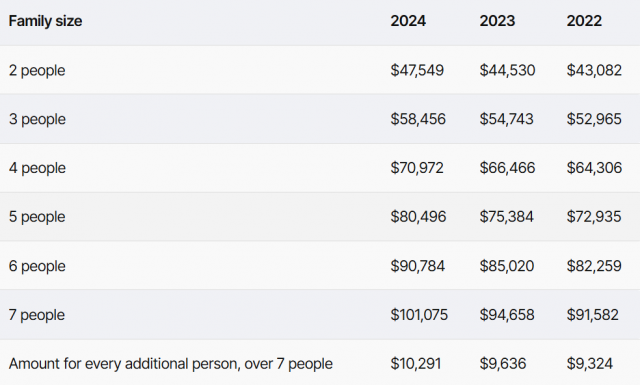The image size is (640, 385).
Task: Click the $64,306 value for 2022
Action: coord(594,168)
